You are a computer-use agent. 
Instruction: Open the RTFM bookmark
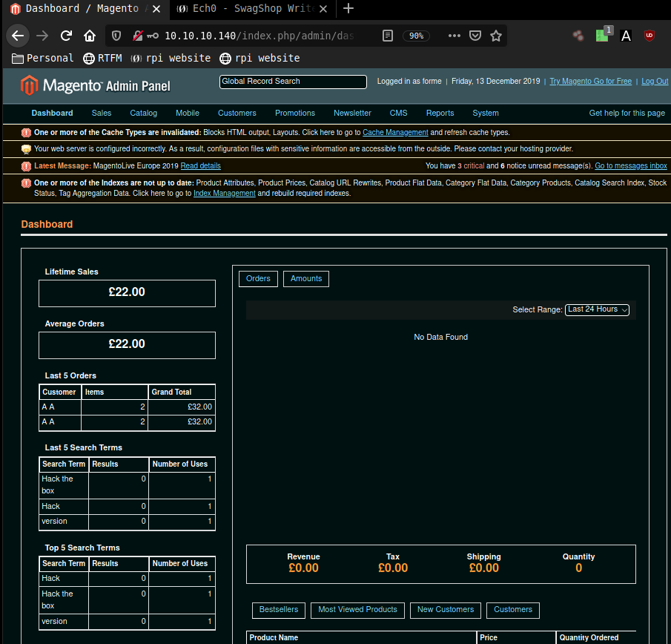point(102,58)
